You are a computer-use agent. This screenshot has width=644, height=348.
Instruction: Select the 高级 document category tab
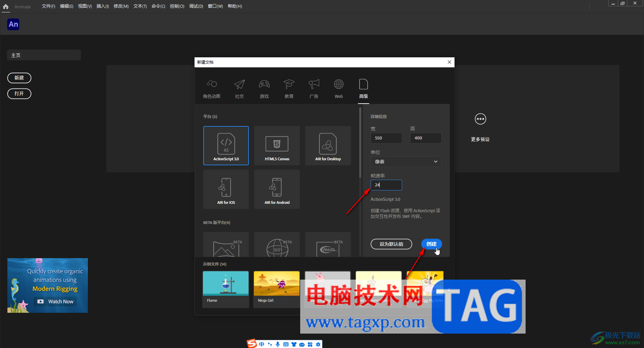tap(364, 89)
